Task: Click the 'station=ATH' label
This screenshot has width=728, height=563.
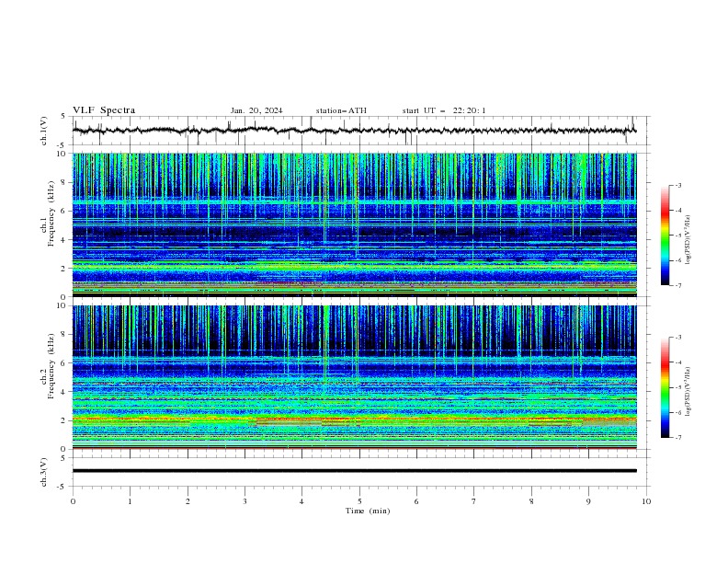Action: click(341, 110)
